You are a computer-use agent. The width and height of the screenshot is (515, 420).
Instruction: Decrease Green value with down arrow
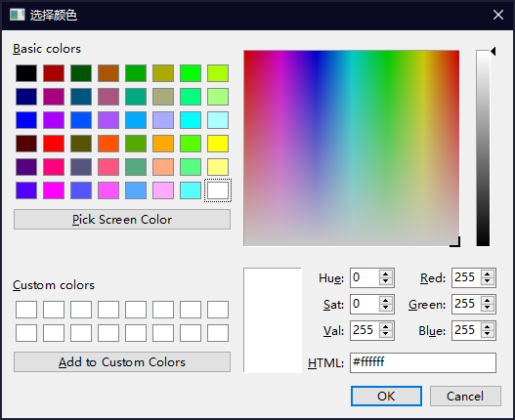(x=488, y=308)
